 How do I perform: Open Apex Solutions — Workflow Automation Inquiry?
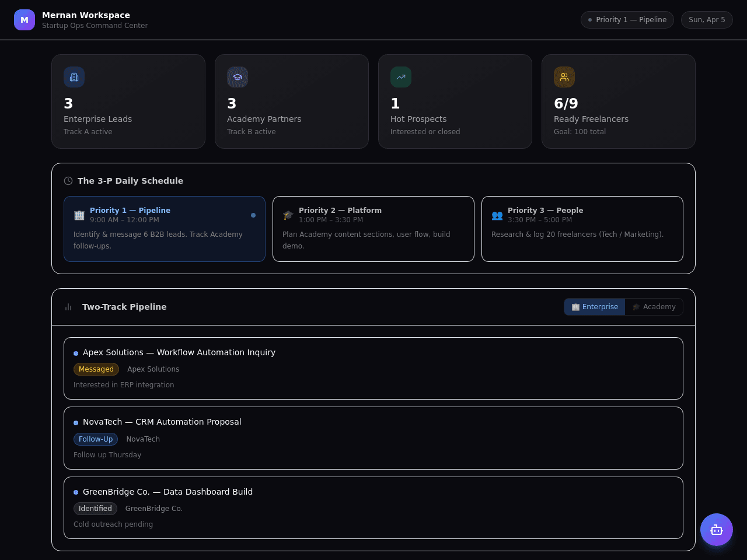point(373,368)
